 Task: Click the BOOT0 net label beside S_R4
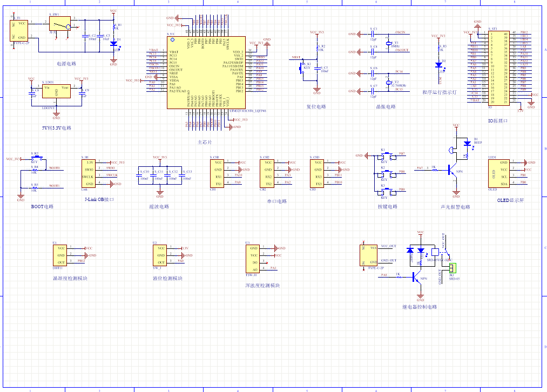tap(55, 168)
